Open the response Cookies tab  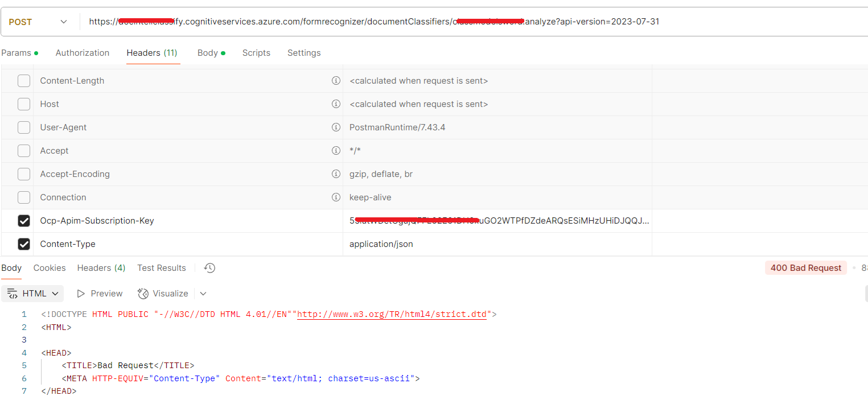[49, 267]
